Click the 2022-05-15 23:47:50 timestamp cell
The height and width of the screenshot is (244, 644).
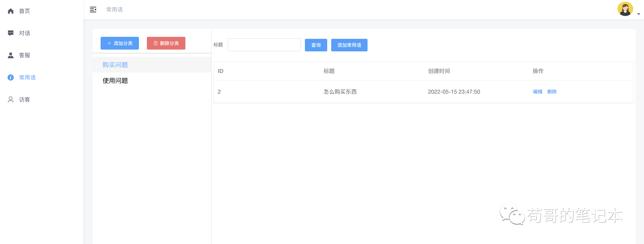click(454, 92)
